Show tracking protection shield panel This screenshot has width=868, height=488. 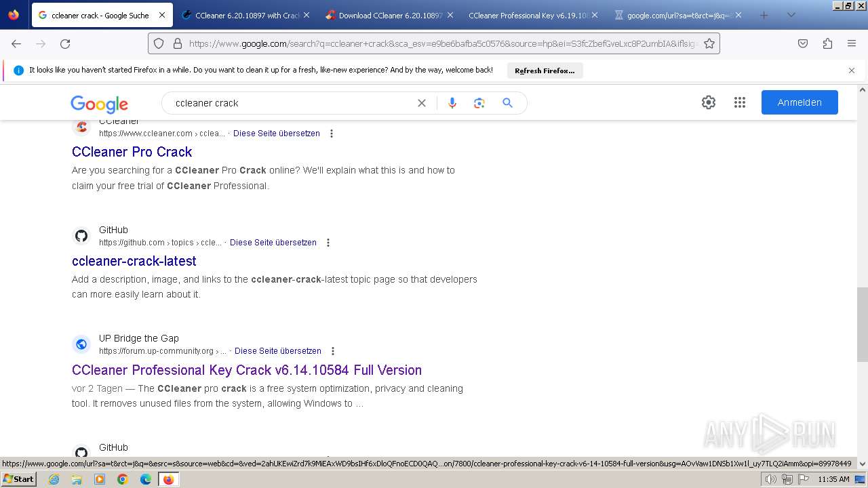[159, 43]
